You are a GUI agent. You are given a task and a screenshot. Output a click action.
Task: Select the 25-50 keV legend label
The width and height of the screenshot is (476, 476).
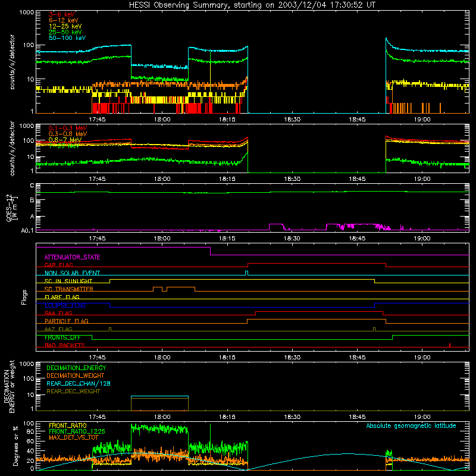tap(65, 32)
